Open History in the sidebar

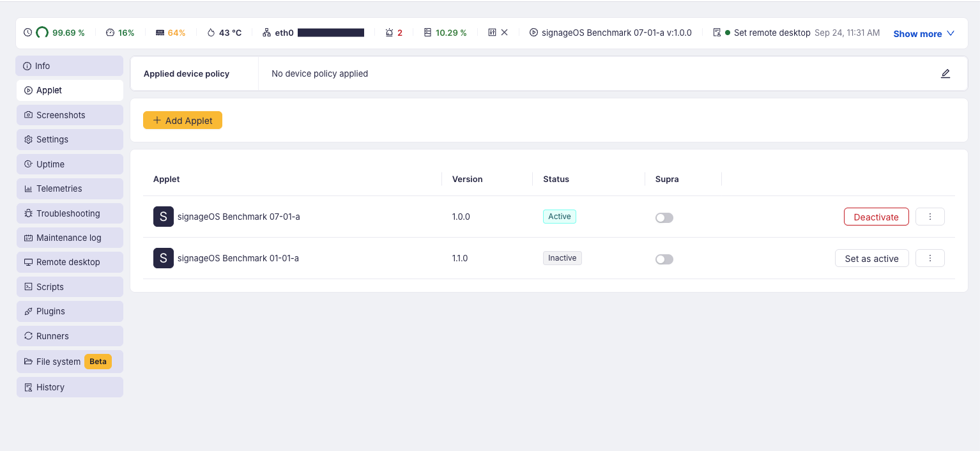(70, 387)
